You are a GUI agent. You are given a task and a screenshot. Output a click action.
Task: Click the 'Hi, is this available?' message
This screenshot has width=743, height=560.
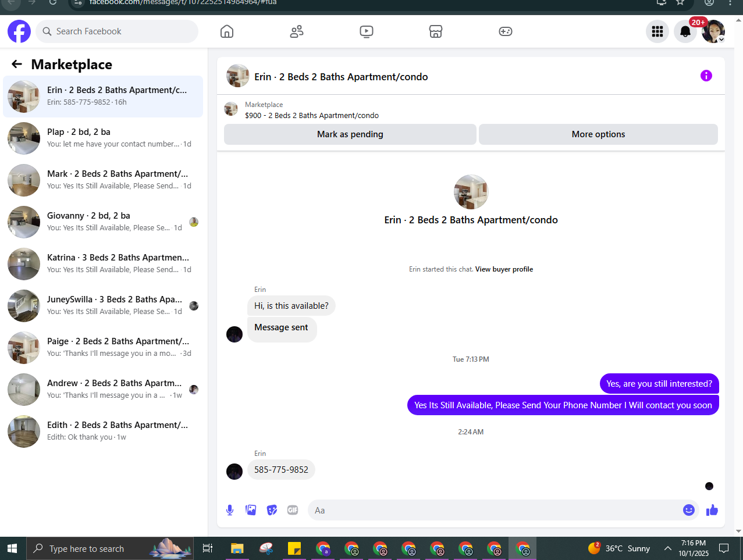point(291,306)
